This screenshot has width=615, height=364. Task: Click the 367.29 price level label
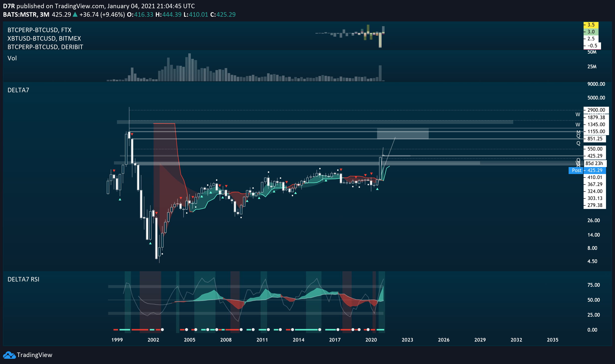595,184
